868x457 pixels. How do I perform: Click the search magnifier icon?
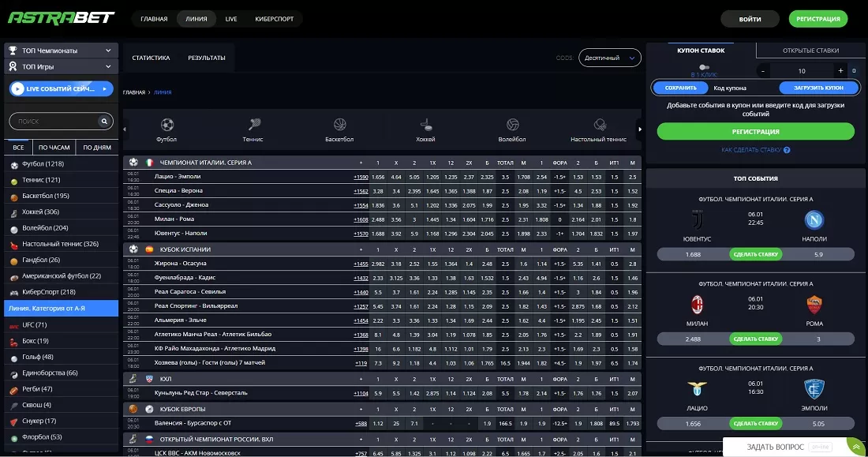point(104,122)
